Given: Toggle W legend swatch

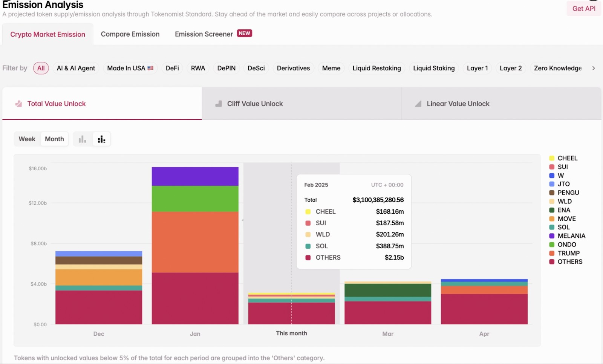Looking at the screenshot, I should 552,176.
